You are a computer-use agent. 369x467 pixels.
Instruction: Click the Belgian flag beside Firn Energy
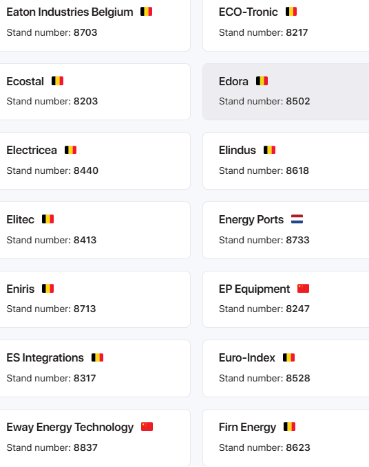[289, 427]
